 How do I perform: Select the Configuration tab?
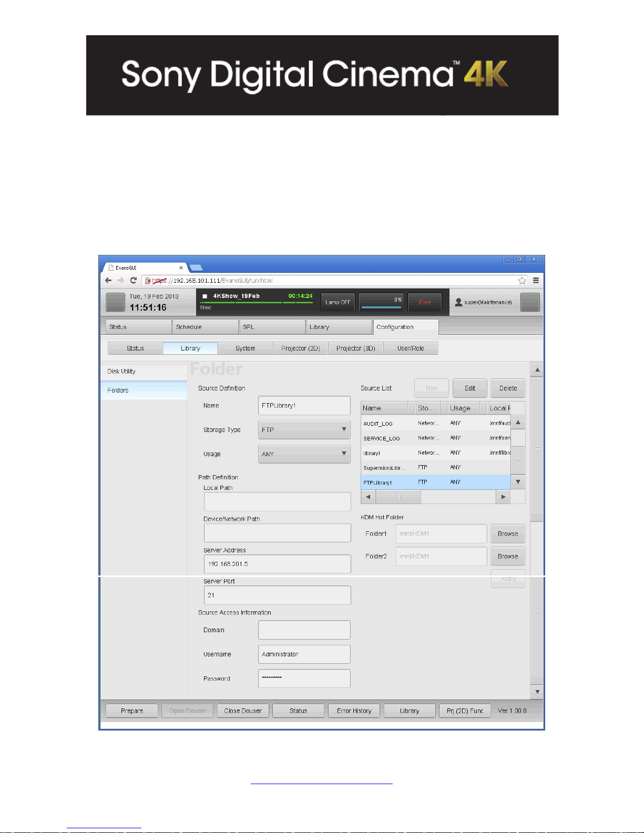tap(406, 327)
